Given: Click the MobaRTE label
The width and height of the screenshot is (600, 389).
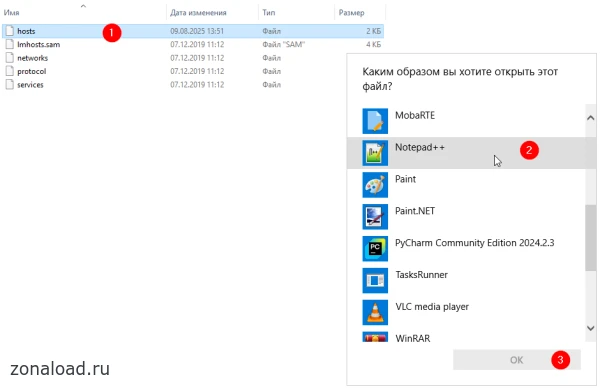Looking at the screenshot, I should click(x=415, y=116).
